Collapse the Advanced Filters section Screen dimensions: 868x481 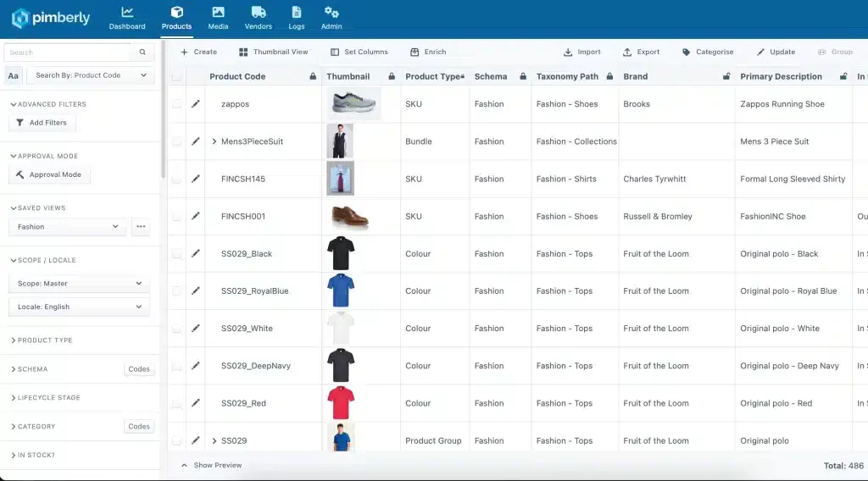pyautogui.click(x=48, y=104)
